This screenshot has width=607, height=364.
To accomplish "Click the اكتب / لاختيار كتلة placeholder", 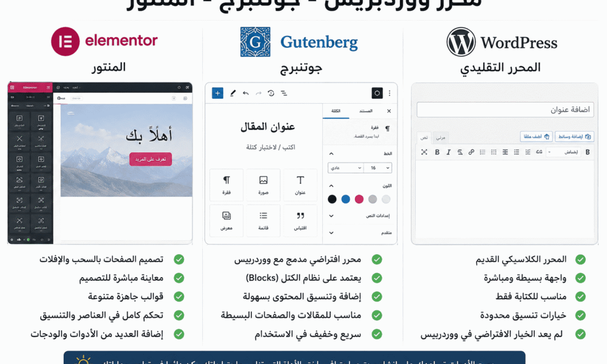I will 271,147.
